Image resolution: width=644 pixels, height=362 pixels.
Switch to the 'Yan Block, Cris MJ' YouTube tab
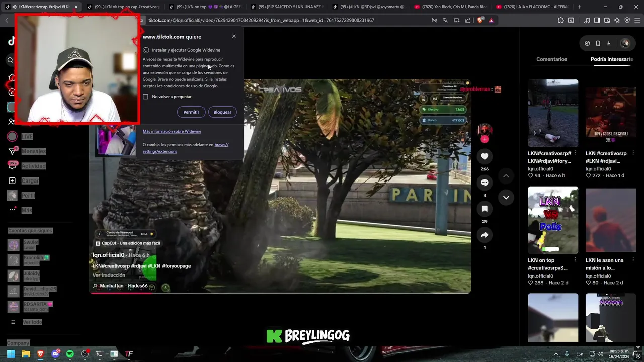click(x=449, y=7)
